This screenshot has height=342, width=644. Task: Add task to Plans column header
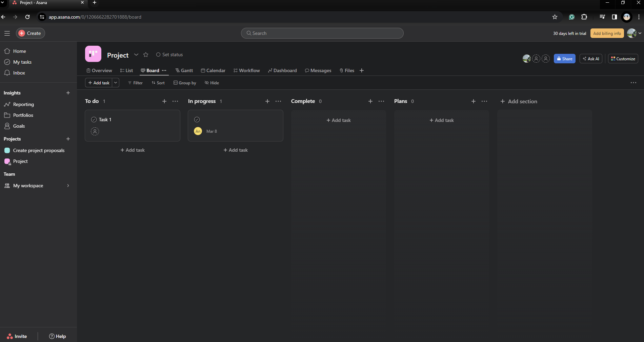click(474, 101)
